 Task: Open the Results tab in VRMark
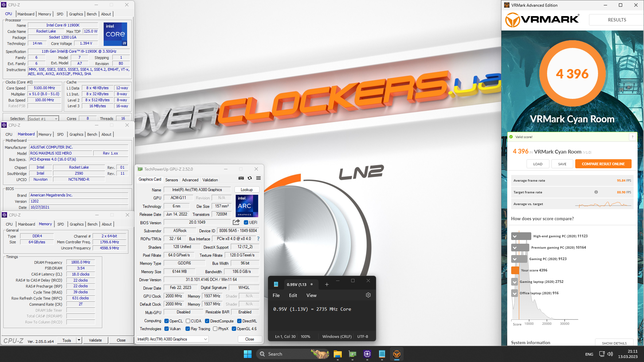[x=616, y=20]
